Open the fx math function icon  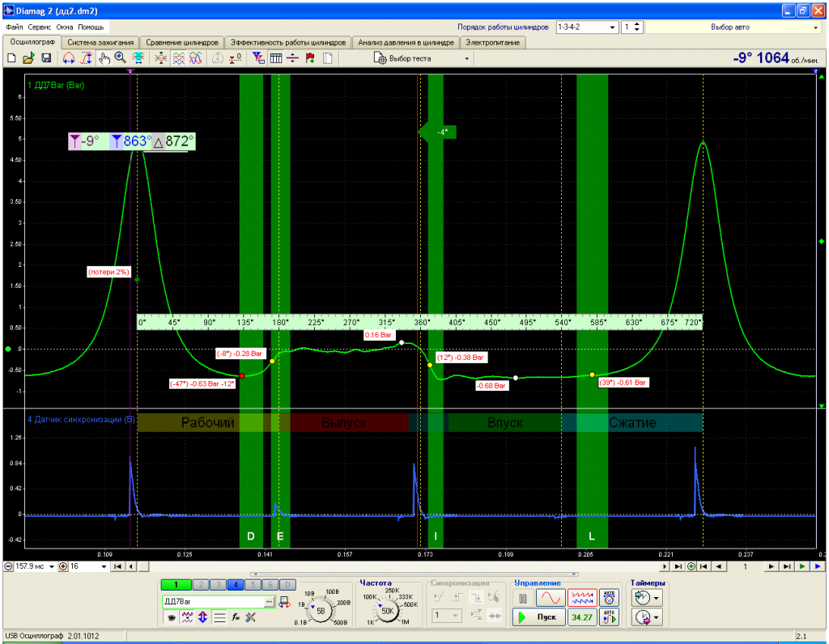(x=236, y=617)
